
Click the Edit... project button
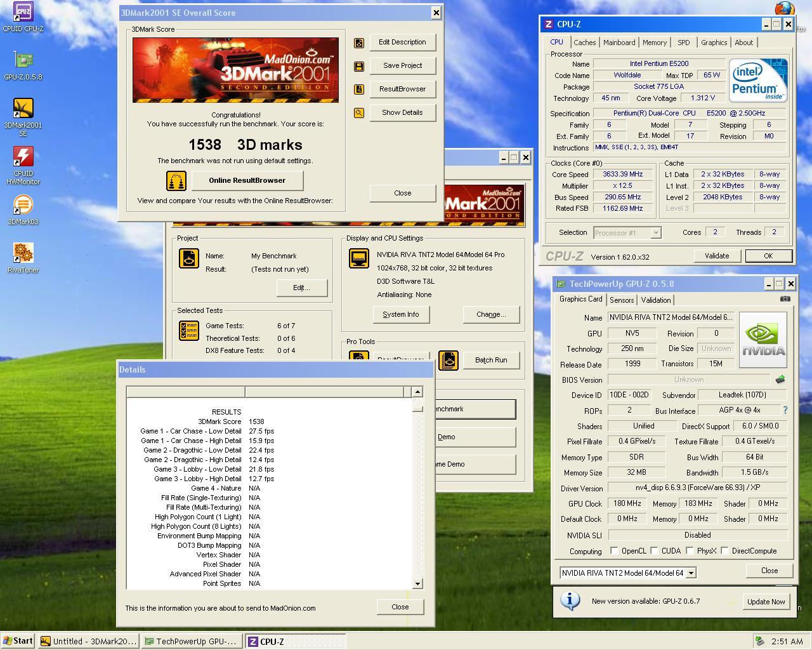point(301,288)
